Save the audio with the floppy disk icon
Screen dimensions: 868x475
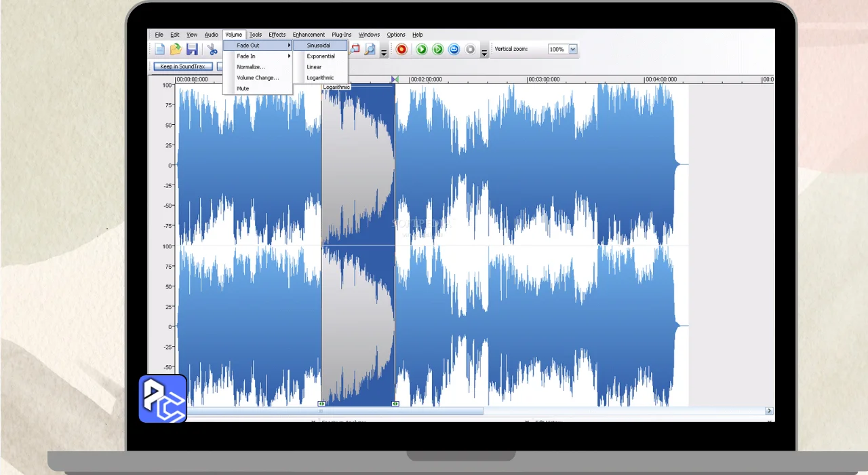pyautogui.click(x=192, y=50)
